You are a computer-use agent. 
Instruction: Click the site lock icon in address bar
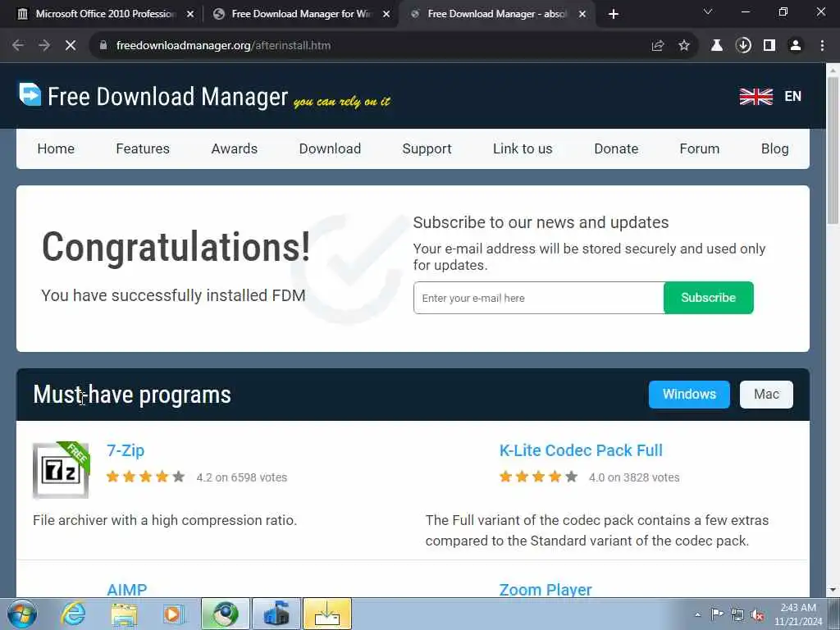tap(103, 46)
